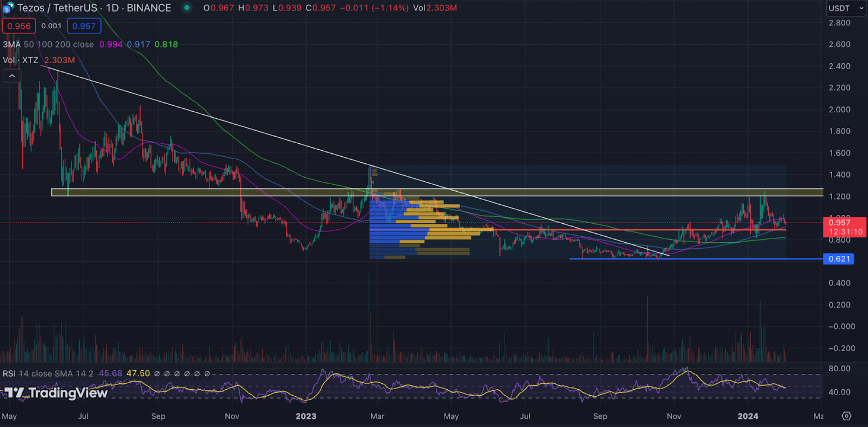The height and width of the screenshot is (427, 868).
Task: Click the 0.621 blue price label
Action: (839, 259)
